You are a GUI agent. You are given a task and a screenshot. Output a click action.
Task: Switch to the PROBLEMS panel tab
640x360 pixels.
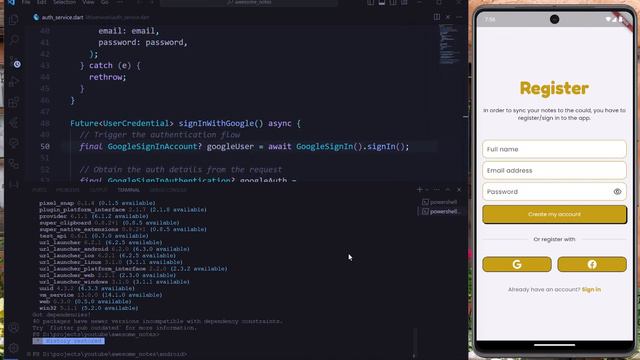[x=67, y=190]
